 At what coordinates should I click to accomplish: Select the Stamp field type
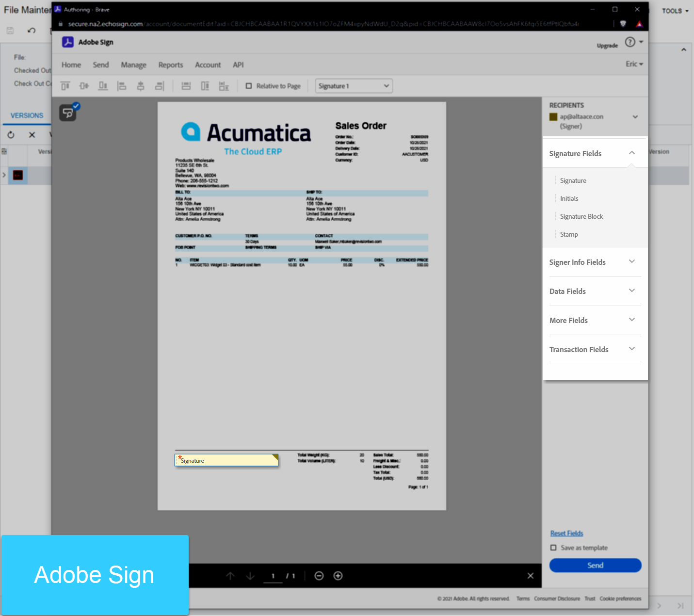[x=569, y=234]
